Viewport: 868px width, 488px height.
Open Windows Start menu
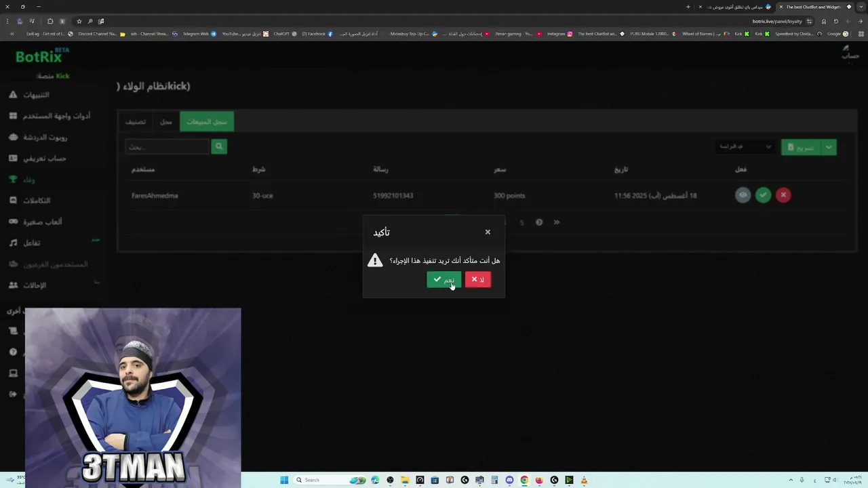pyautogui.click(x=284, y=480)
